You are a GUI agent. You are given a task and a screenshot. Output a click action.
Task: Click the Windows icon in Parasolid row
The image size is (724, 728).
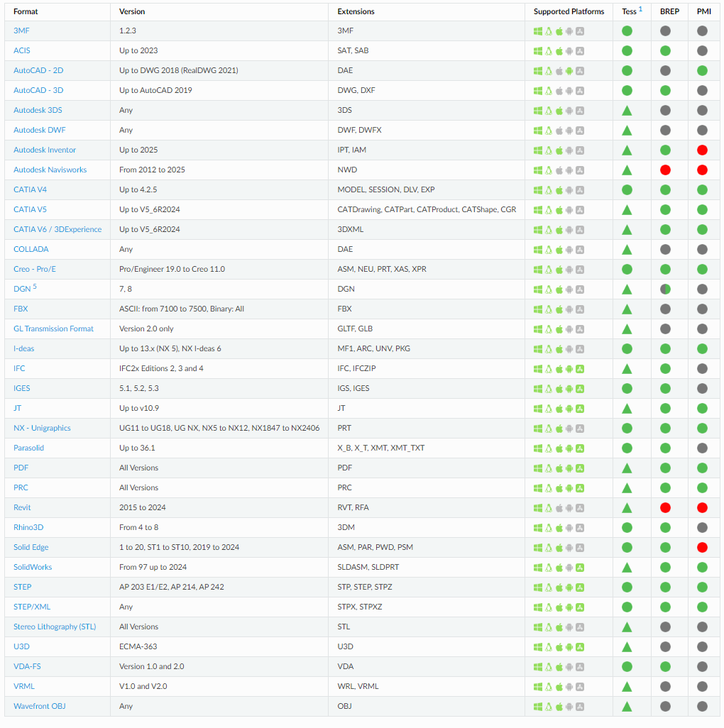tap(538, 448)
